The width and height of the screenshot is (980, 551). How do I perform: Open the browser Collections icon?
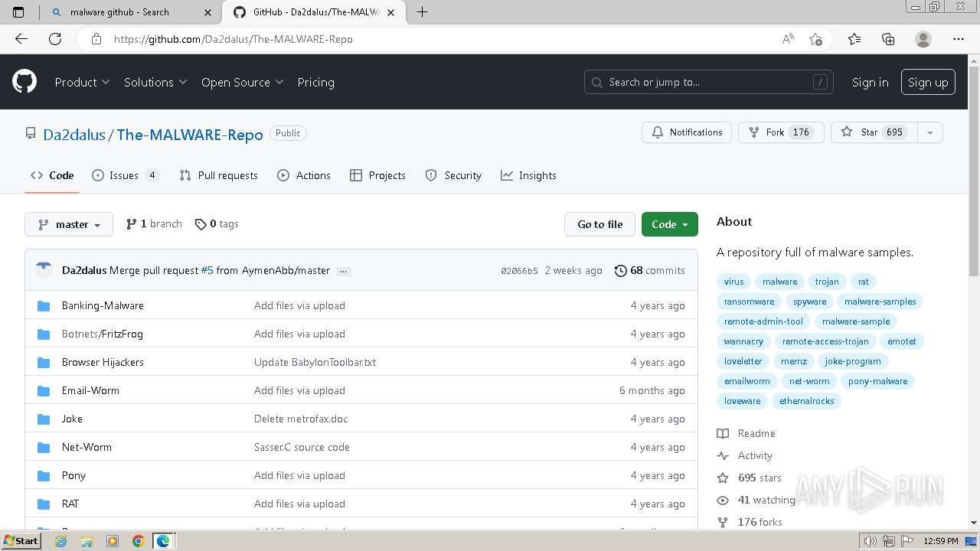click(888, 39)
